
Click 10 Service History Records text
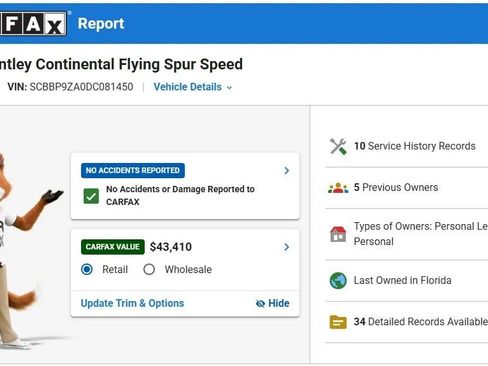pyautogui.click(x=415, y=146)
